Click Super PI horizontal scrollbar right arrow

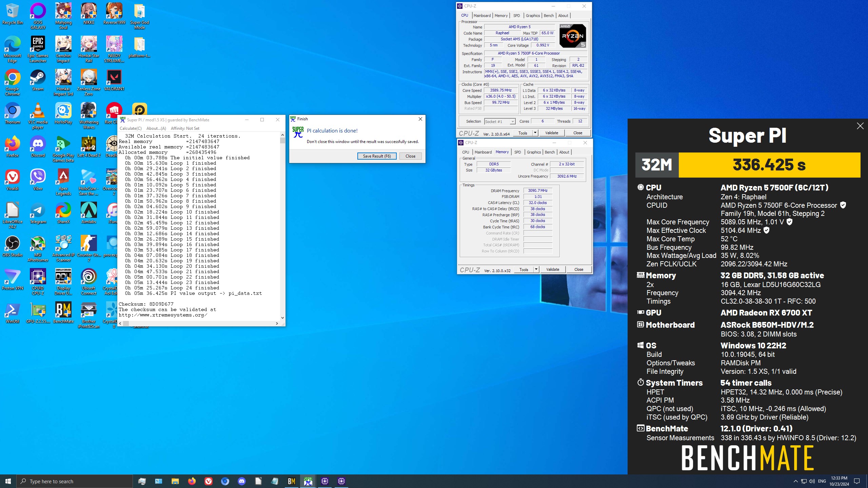(277, 324)
